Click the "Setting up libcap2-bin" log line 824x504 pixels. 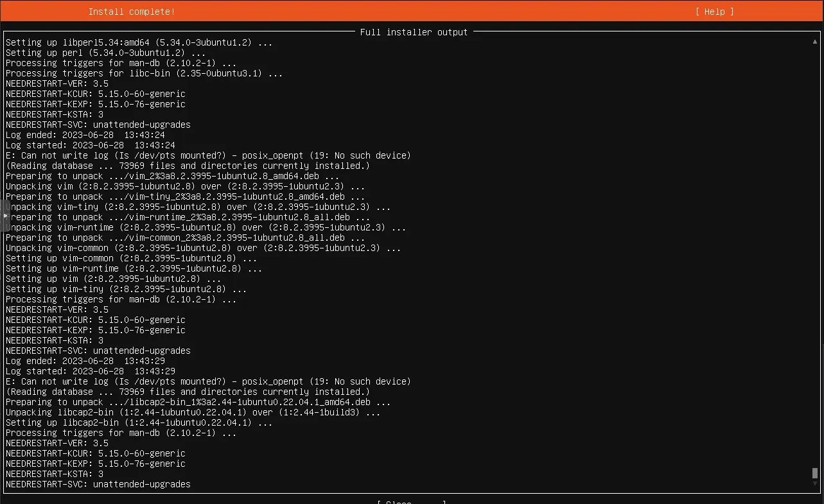(x=139, y=422)
